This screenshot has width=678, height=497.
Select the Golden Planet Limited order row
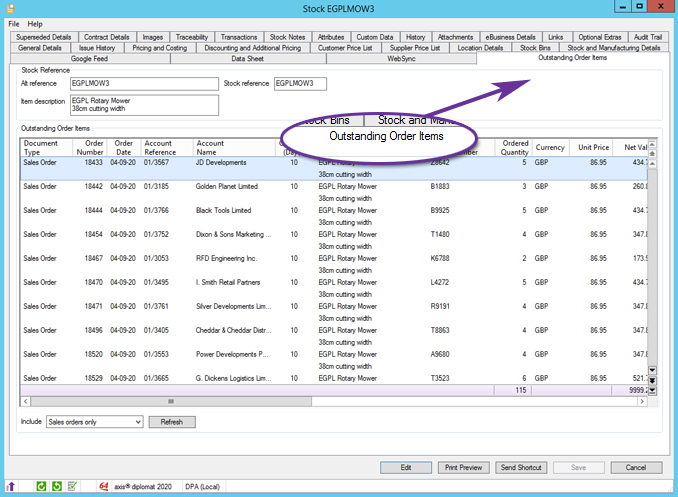click(x=334, y=192)
